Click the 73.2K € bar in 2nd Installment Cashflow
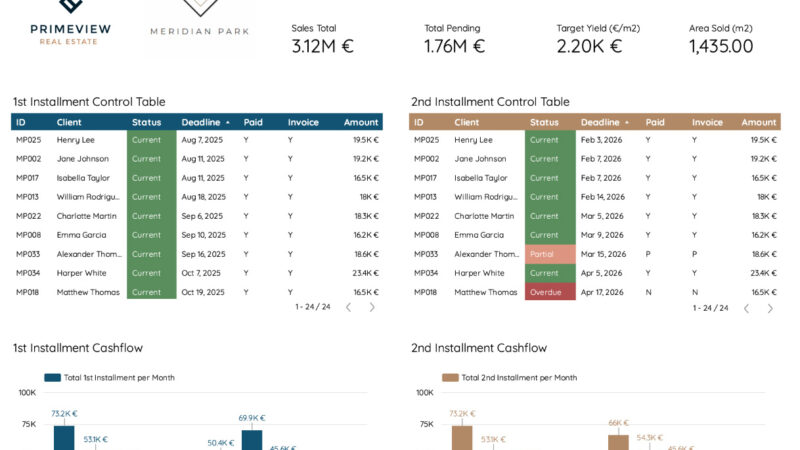This screenshot has height=450, width=800. (462, 438)
